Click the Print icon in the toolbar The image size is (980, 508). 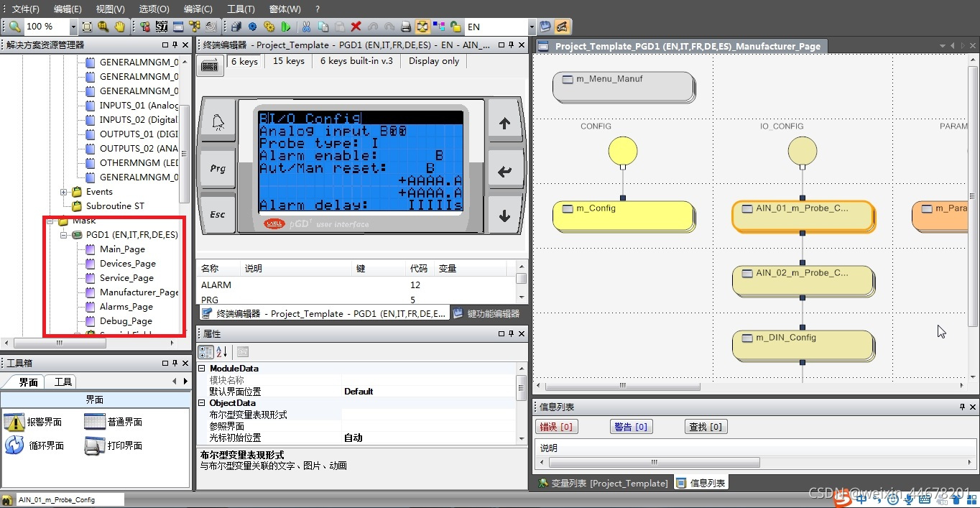pos(406,26)
